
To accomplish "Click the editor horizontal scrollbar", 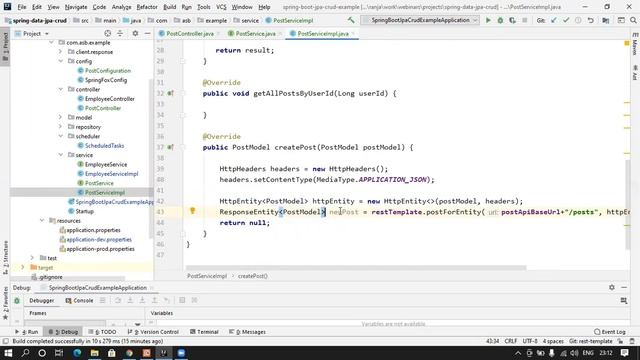I will (x=356, y=268).
